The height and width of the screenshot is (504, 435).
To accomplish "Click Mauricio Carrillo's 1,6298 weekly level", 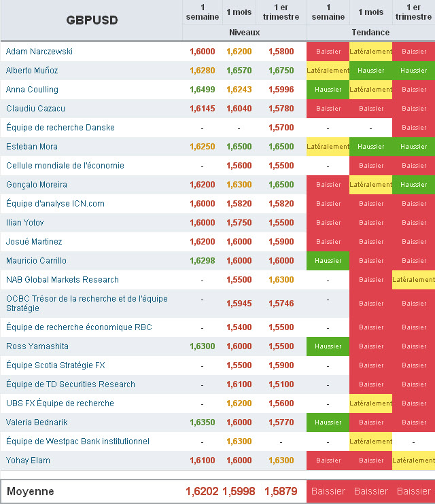I will pyautogui.click(x=203, y=260).
